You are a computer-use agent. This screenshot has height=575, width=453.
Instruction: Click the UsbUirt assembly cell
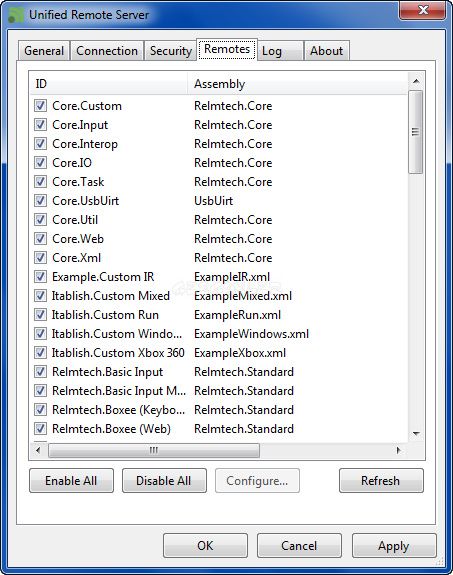click(213, 201)
